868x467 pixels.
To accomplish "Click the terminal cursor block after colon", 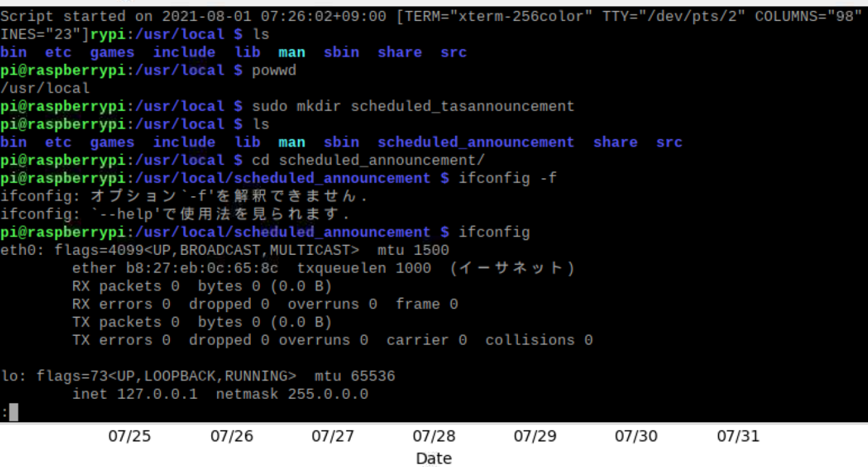I will click(x=14, y=413).
